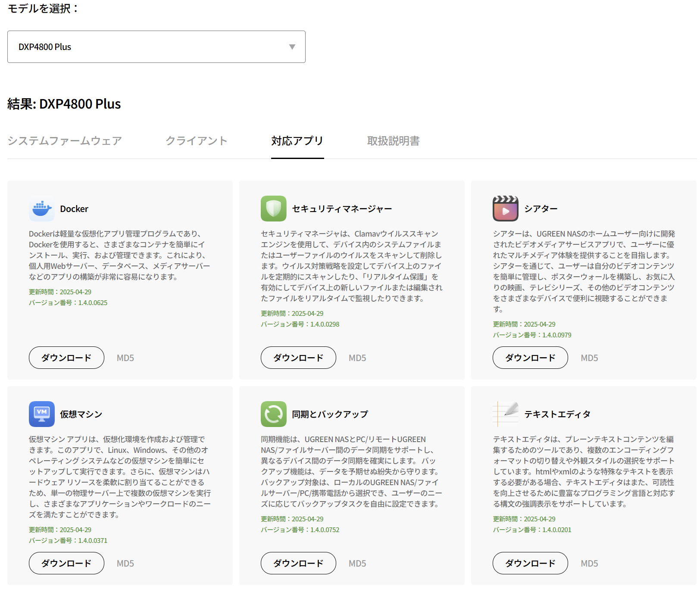
Task: Click the green shield Security Manager icon
Action: 274,209
